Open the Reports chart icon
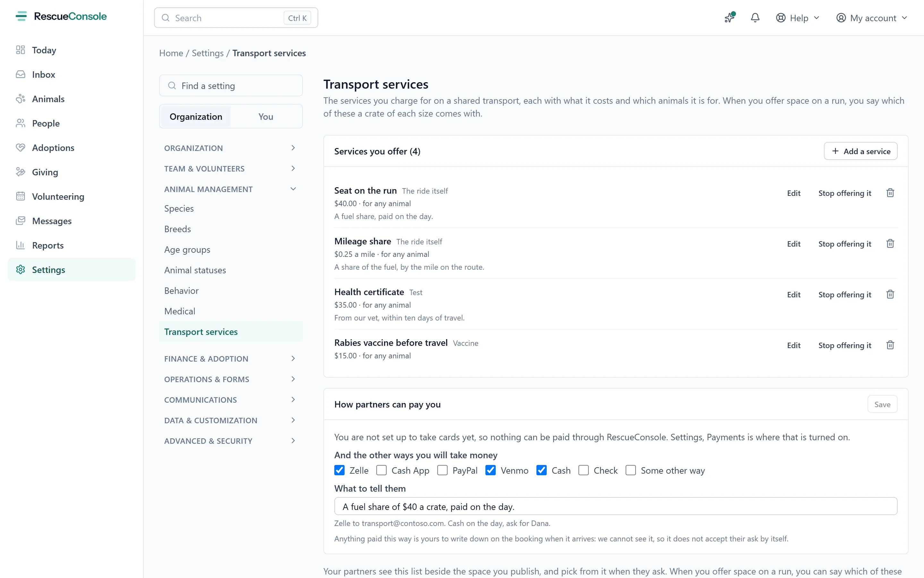 pos(21,245)
